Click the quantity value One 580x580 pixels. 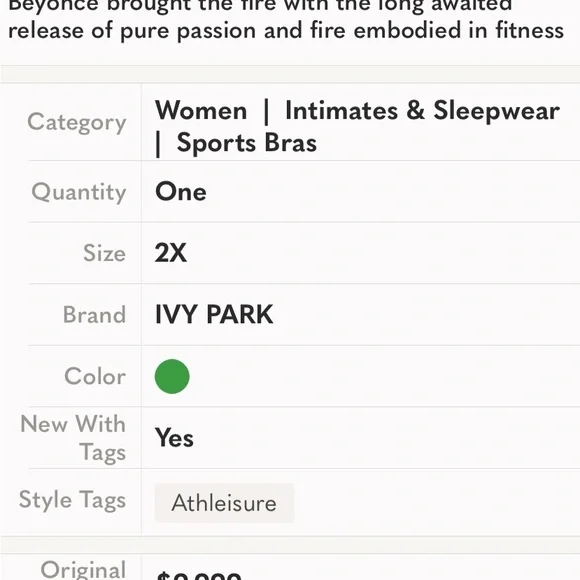pos(181,192)
